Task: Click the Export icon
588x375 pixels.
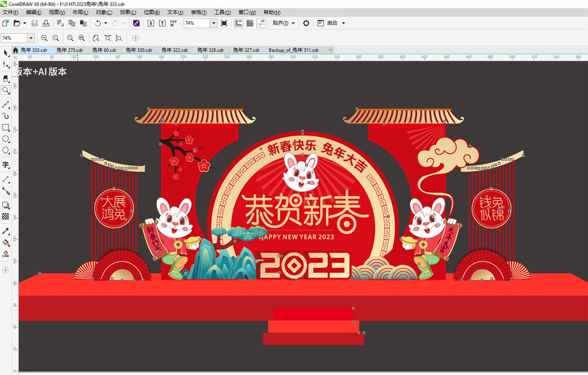Action: [162, 24]
